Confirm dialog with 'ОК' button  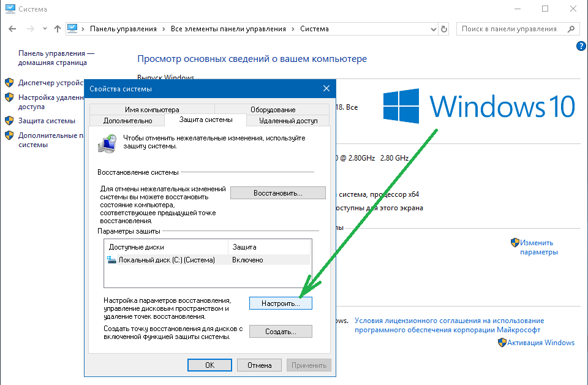coord(209,365)
